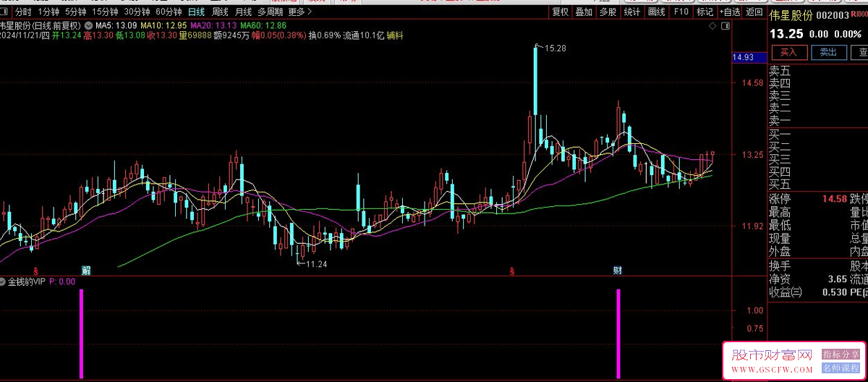Screen dimensions: 868x382
Task: Click the 名师课程 banner tag
Action: [x=841, y=368]
